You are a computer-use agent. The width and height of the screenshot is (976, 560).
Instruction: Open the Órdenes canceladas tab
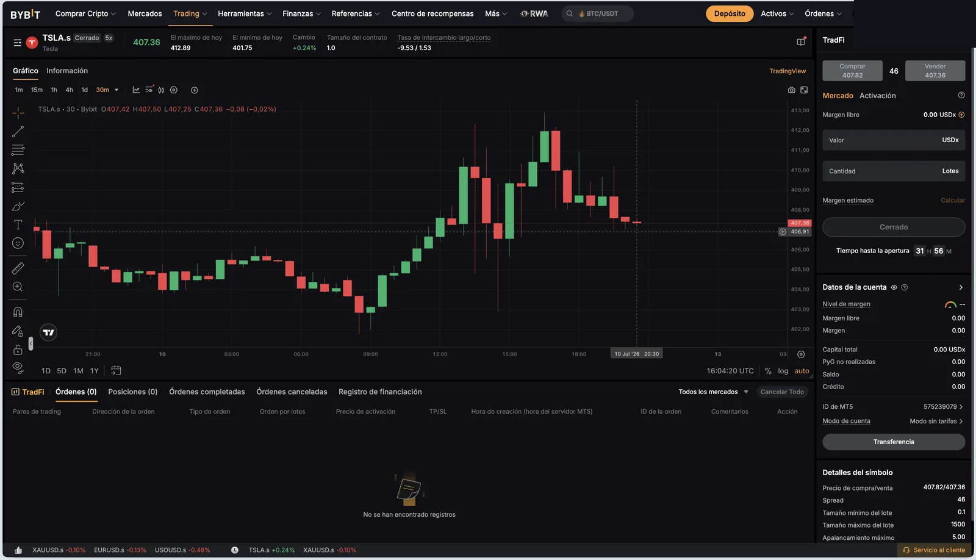tap(292, 392)
